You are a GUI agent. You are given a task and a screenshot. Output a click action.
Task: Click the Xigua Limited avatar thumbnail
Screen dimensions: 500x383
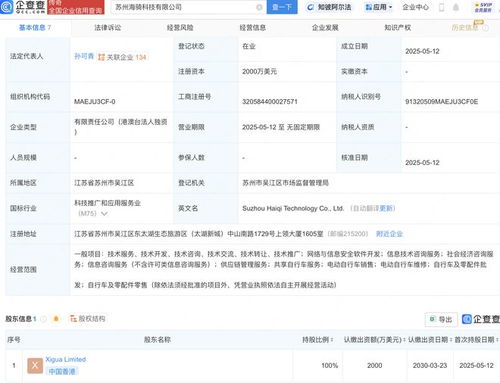[x=35, y=365]
